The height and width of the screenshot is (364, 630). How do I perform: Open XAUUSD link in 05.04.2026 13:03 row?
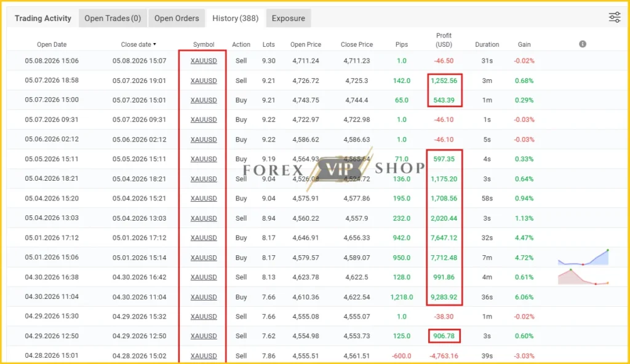[x=204, y=218]
